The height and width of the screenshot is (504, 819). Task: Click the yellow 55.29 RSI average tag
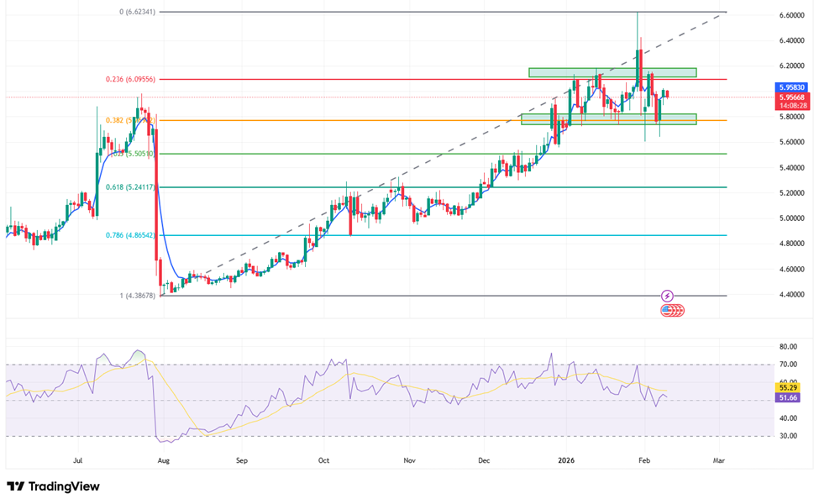pyautogui.click(x=788, y=387)
